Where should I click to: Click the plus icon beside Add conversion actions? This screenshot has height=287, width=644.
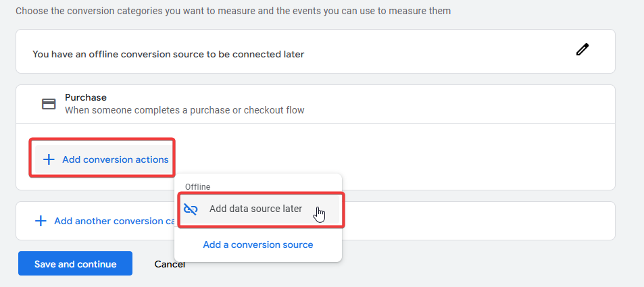(x=49, y=160)
